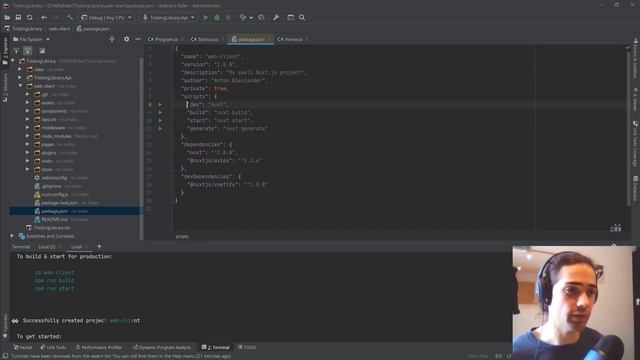The width and height of the screenshot is (640, 360).
Task: Add a new terminal session with plus
Action: coord(99,247)
